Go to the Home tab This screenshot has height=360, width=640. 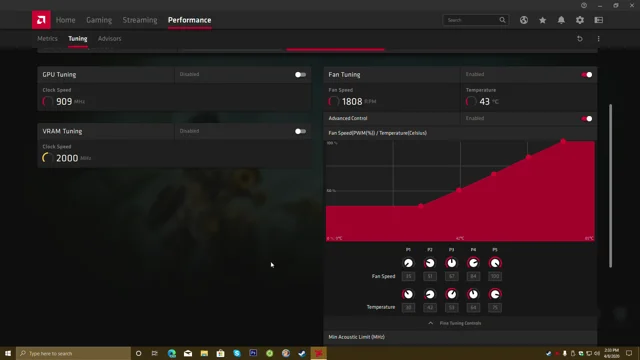[65, 20]
